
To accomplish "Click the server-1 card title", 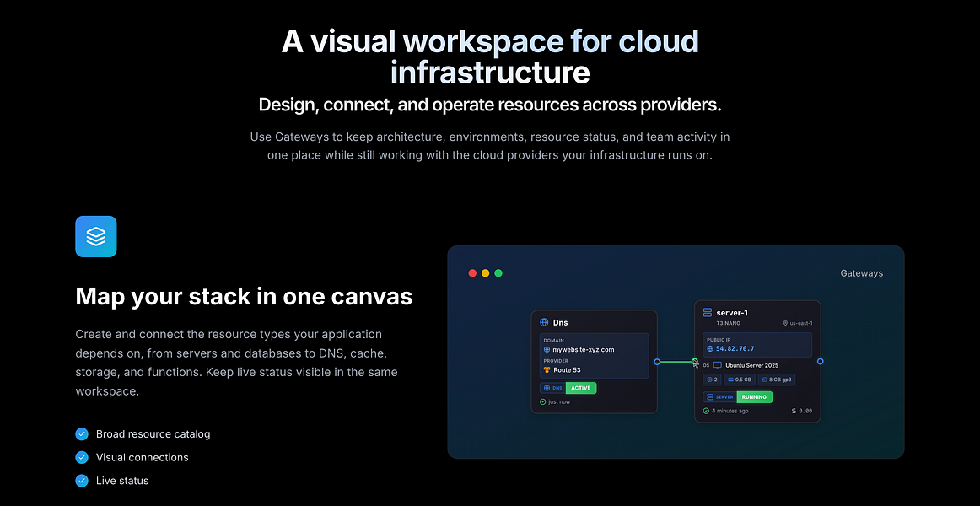I will pyautogui.click(x=733, y=313).
